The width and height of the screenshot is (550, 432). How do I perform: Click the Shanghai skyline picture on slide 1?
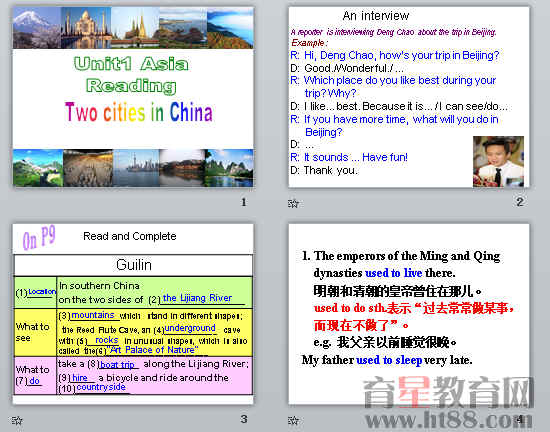click(136, 168)
